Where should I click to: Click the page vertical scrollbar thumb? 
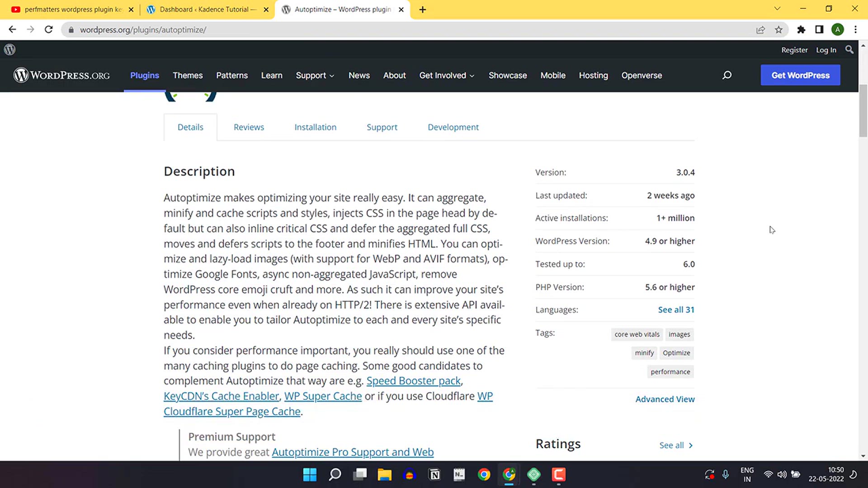[x=863, y=111]
